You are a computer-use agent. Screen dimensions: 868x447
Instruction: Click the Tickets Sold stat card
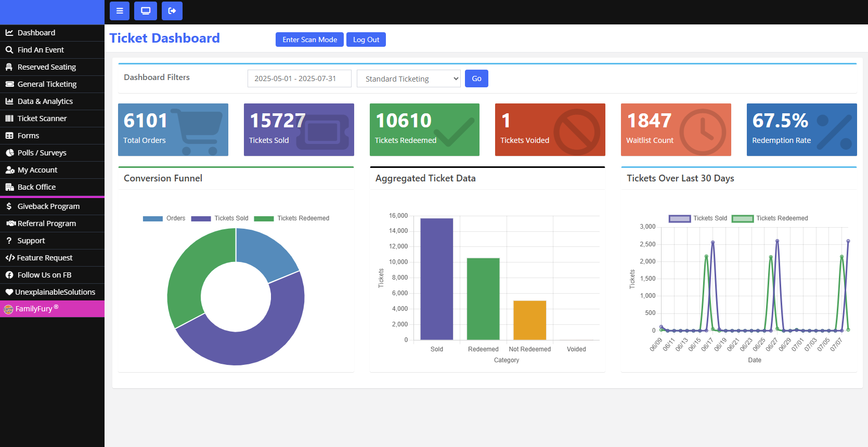(x=299, y=129)
